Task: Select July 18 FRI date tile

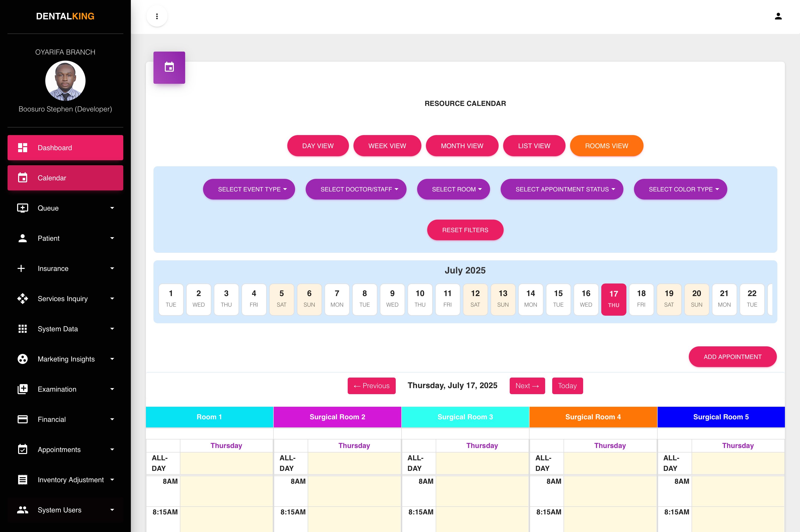Action: (x=641, y=299)
